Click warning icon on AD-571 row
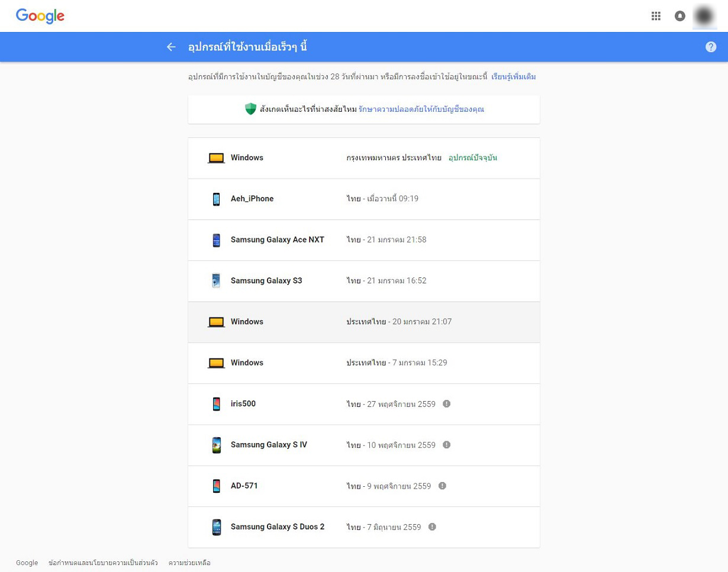728x572 pixels. (442, 486)
